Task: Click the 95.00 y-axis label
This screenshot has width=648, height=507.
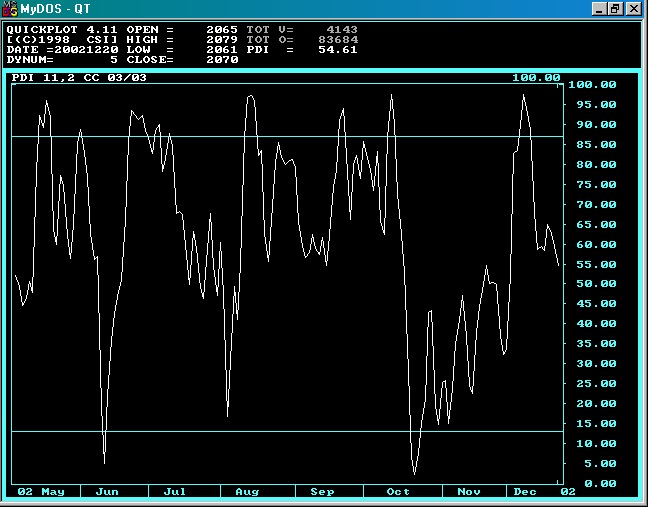Action: click(x=596, y=105)
